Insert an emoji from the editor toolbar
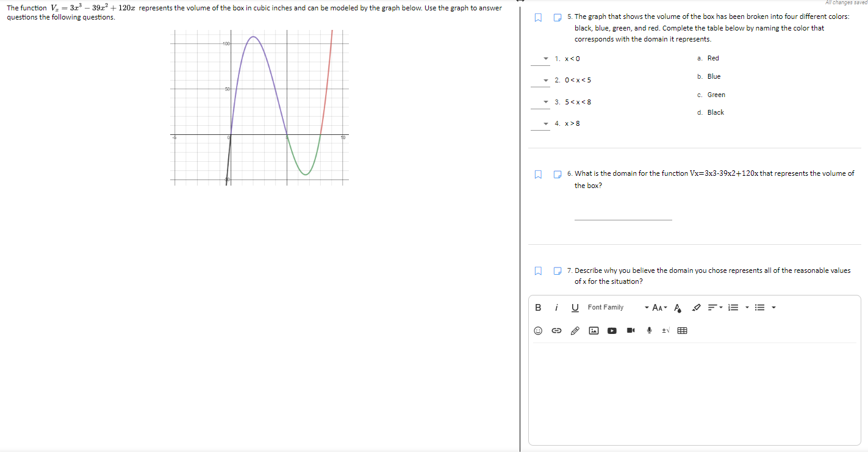 pyautogui.click(x=538, y=330)
